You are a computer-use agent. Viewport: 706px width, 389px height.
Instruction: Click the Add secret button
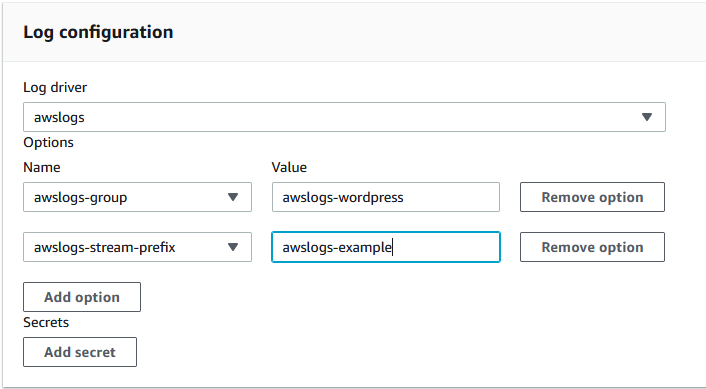click(80, 352)
